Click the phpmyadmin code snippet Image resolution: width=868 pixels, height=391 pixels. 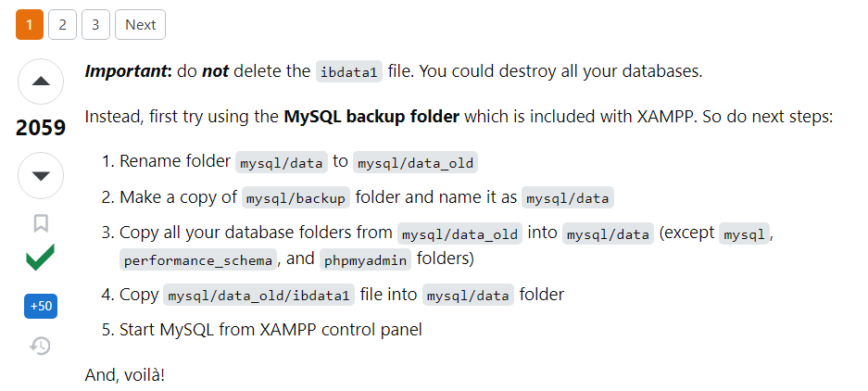pyautogui.click(x=365, y=259)
